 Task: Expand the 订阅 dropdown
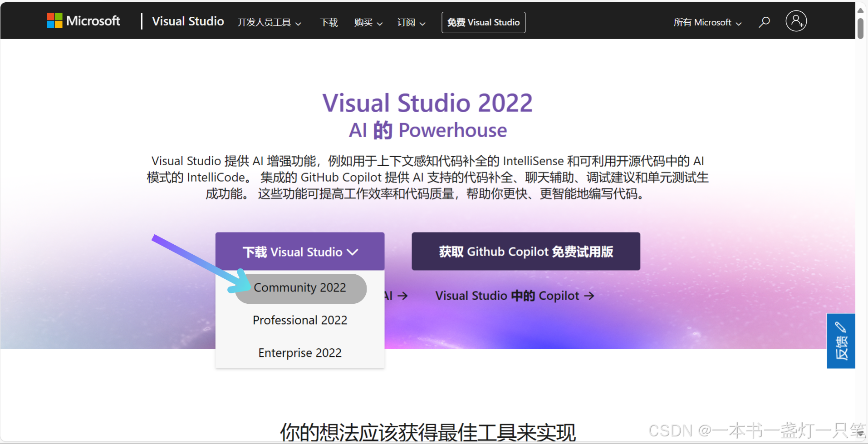click(411, 23)
